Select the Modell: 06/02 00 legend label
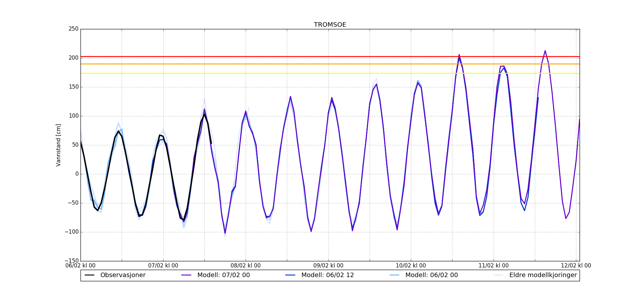This screenshot has width=644, height=290. click(431, 275)
